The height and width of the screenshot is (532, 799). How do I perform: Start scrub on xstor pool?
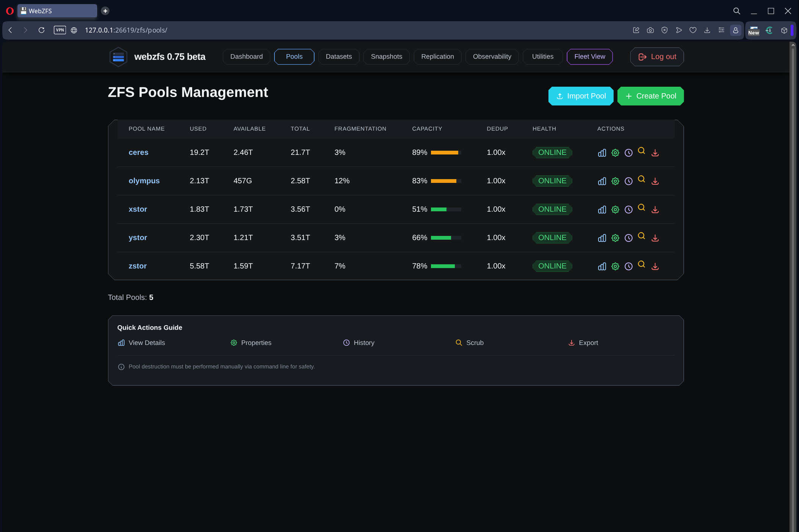[x=641, y=208]
